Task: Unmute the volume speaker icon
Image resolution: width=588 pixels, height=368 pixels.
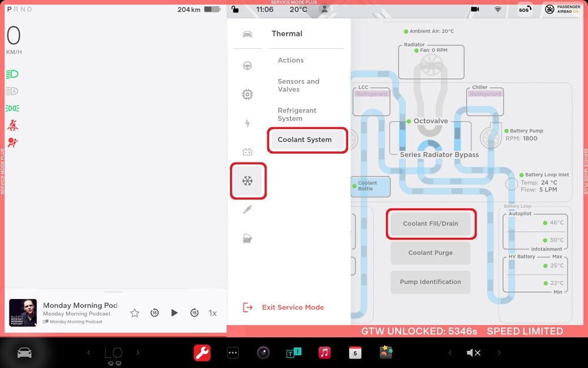Action: point(473,353)
